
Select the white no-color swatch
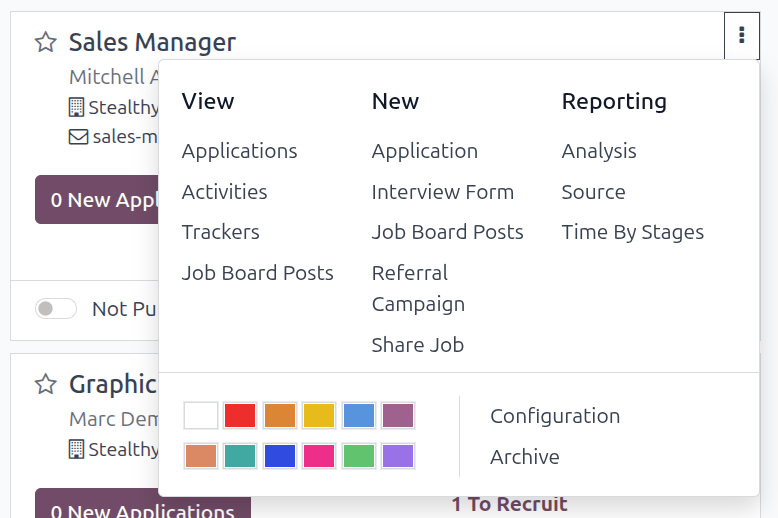coord(201,416)
